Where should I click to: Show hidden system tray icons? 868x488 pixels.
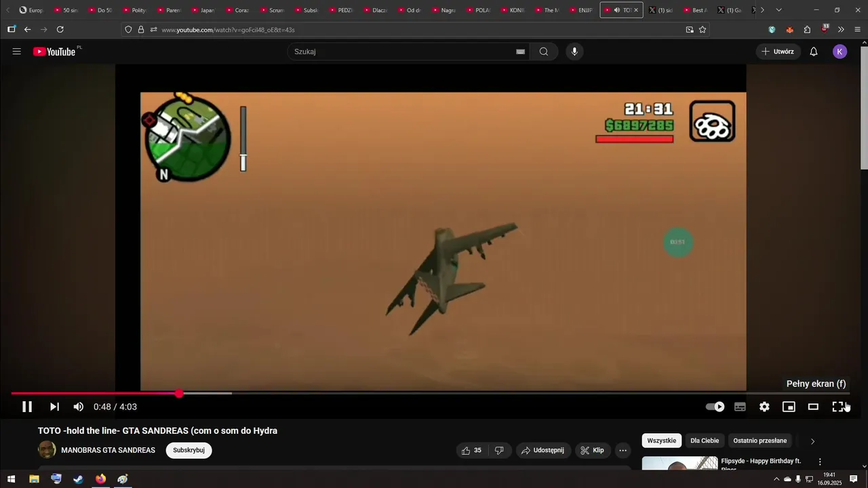point(776,479)
